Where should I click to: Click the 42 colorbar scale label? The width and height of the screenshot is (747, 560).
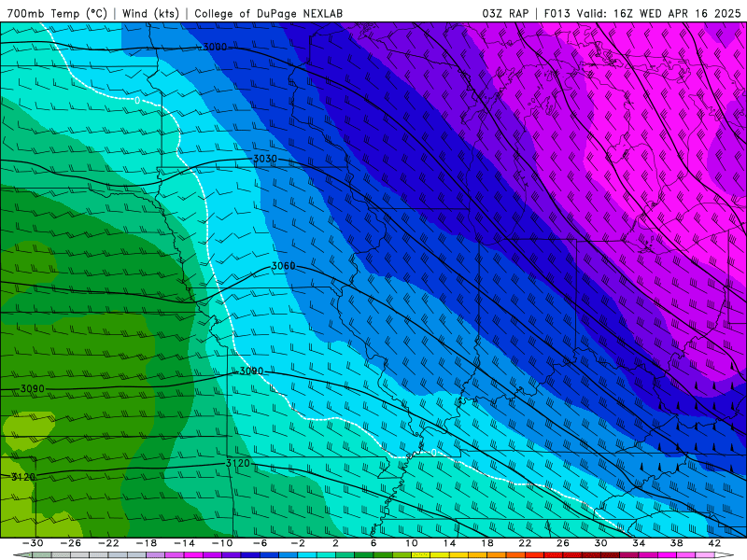coord(714,543)
